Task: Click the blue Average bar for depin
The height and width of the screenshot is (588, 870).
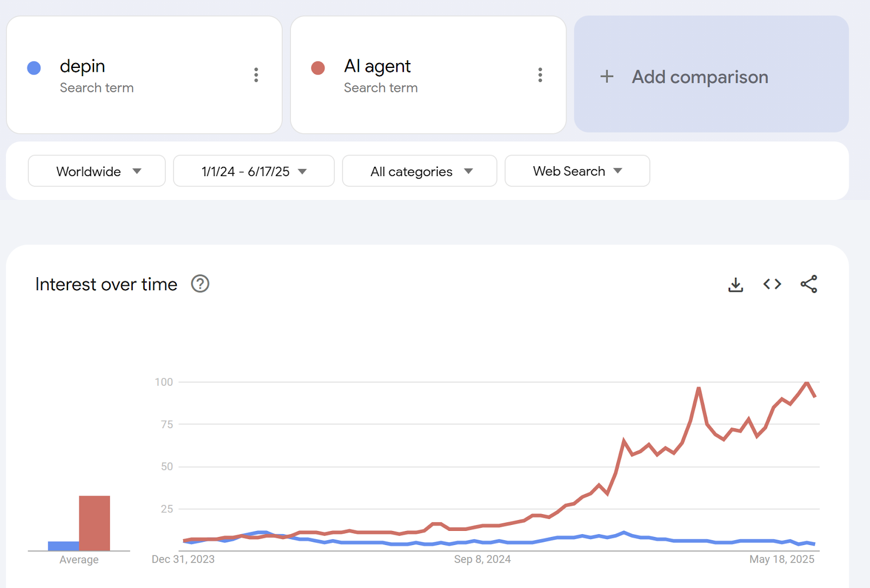Action: 64,546
